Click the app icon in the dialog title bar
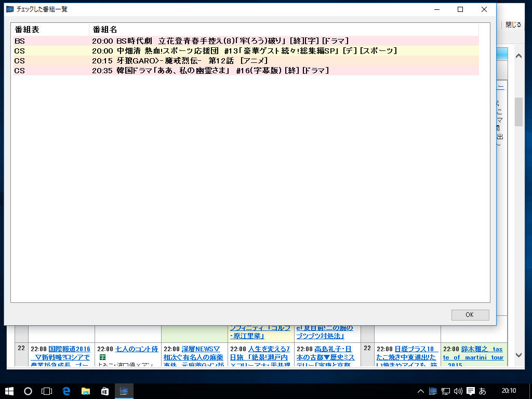 tap(10, 9)
